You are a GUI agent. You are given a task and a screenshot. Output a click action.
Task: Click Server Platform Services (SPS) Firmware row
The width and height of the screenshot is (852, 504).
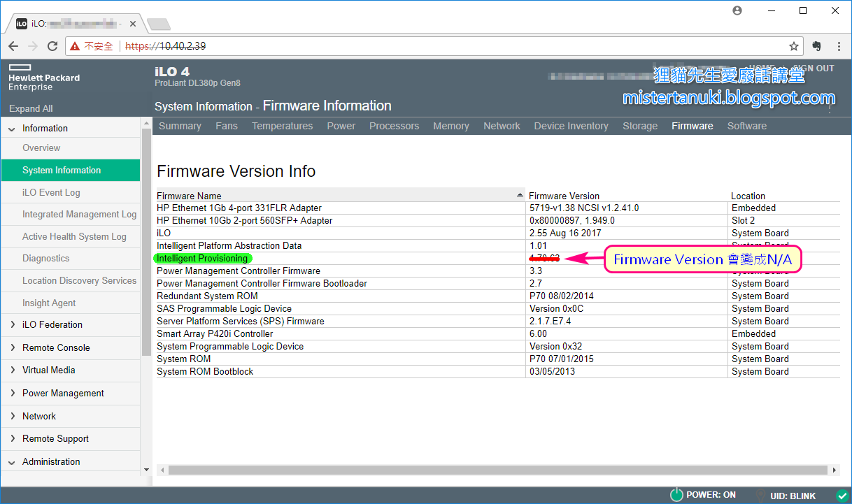pyautogui.click(x=498, y=322)
